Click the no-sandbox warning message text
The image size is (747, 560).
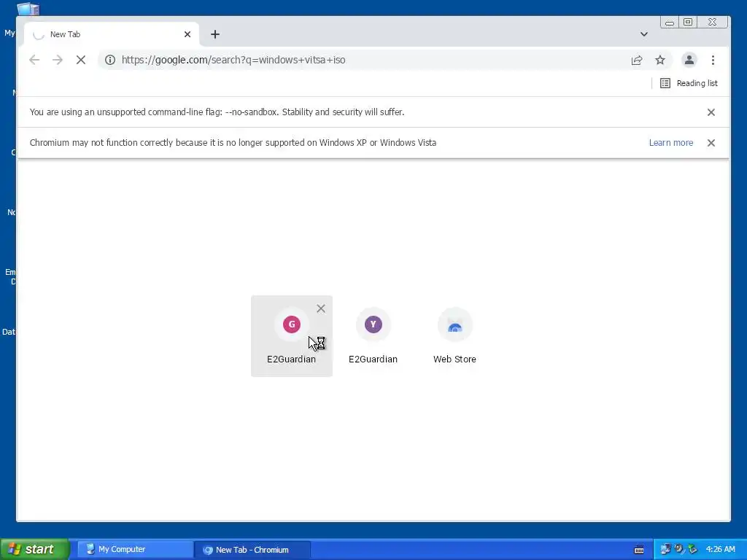coord(217,112)
